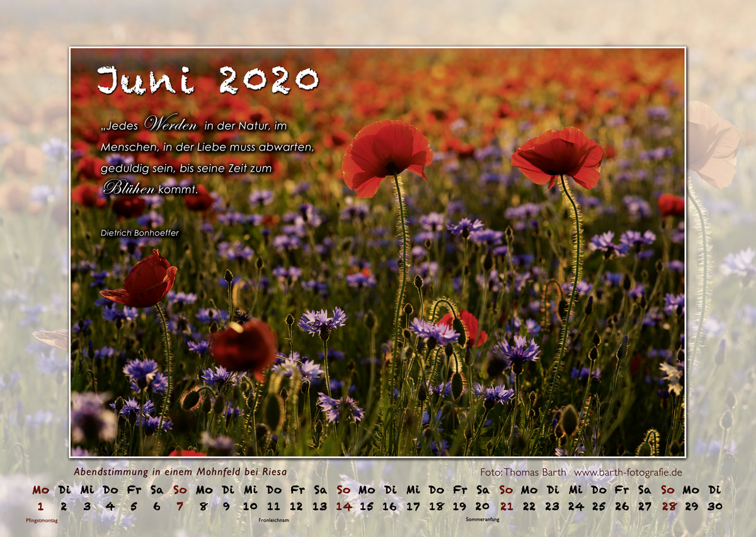Pick date 14 in the calendar row
Image resolution: width=756 pixels, height=537 pixels.
coord(343,506)
